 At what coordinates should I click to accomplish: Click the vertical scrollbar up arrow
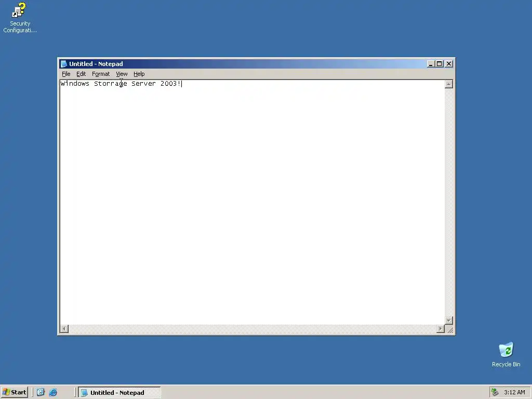pos(449,84)
